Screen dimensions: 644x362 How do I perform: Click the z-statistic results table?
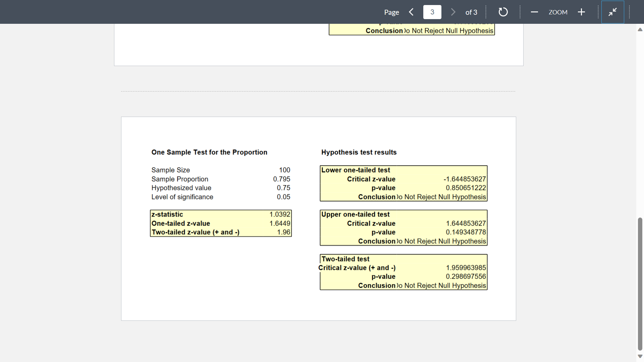[x=220, y=223]
